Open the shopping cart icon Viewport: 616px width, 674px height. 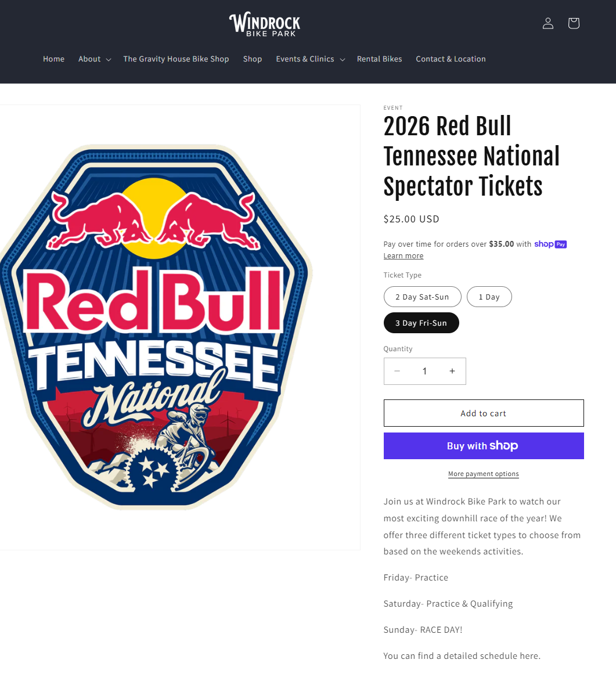coord(574,23)
